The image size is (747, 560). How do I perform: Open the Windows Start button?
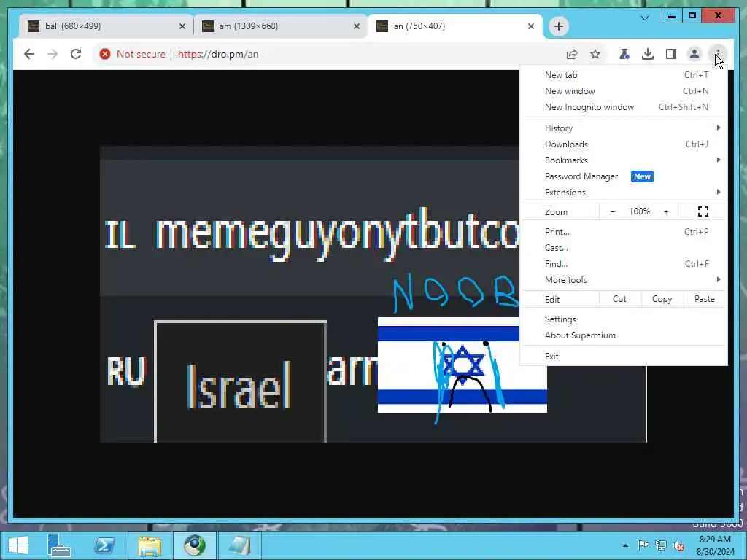point(18,545)
